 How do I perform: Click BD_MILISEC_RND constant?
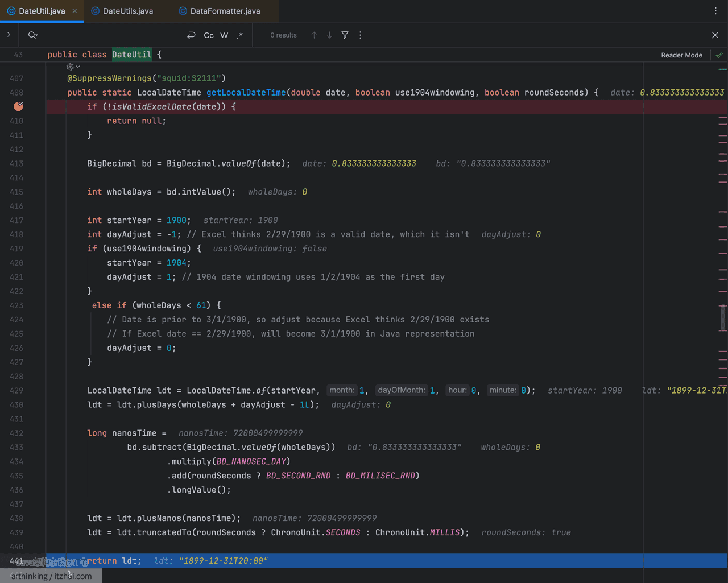(380, 476)
